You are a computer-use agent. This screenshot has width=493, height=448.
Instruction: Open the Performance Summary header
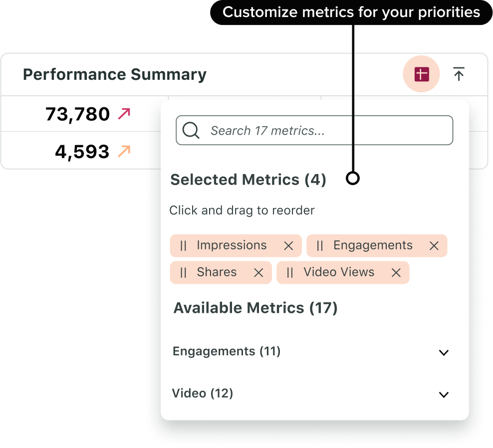coord(115,74)
